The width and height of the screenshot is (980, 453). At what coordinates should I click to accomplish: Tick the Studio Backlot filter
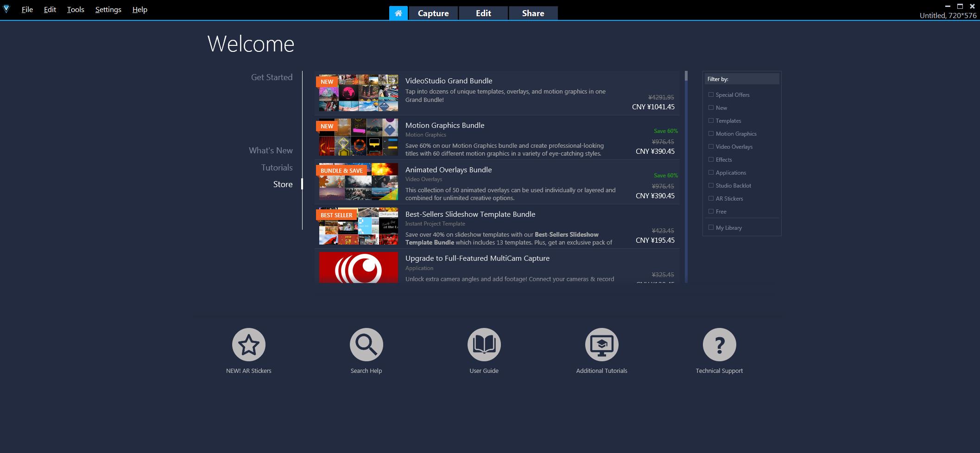click(x=711, y=185)
